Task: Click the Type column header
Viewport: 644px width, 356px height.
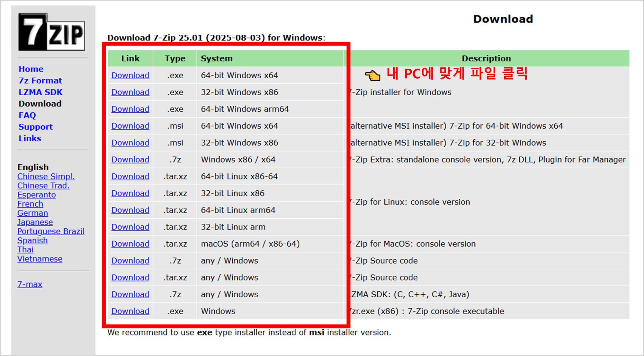Action: click(x=175, y=58)
